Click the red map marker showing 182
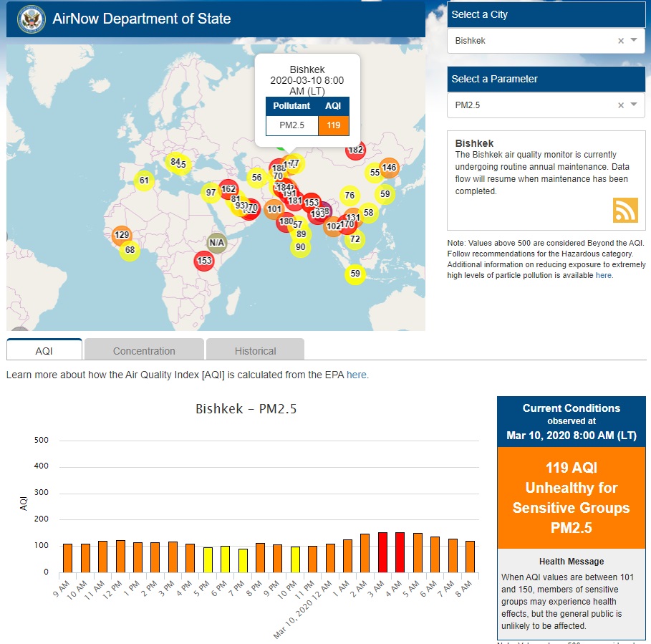 (355, 150)
